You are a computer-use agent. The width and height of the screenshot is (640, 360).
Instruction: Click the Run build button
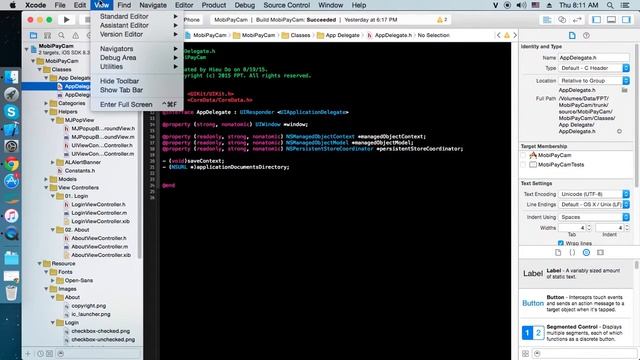coord(67,20)
